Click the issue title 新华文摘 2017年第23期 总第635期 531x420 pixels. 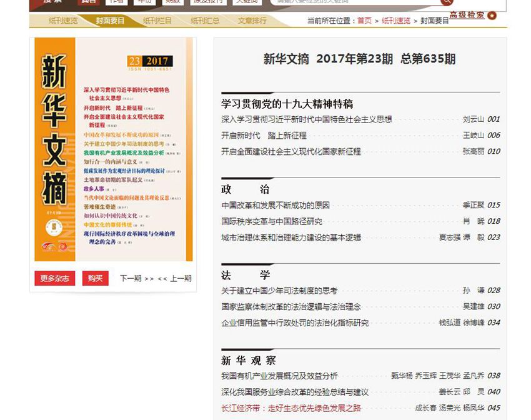point(360,59)
